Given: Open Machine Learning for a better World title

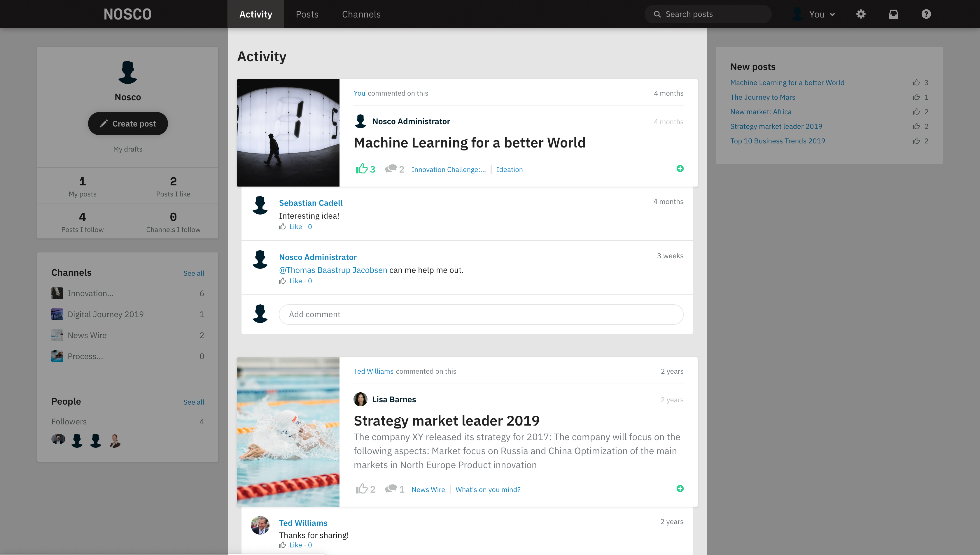Looking at the screenshot, I should [469, 143].
